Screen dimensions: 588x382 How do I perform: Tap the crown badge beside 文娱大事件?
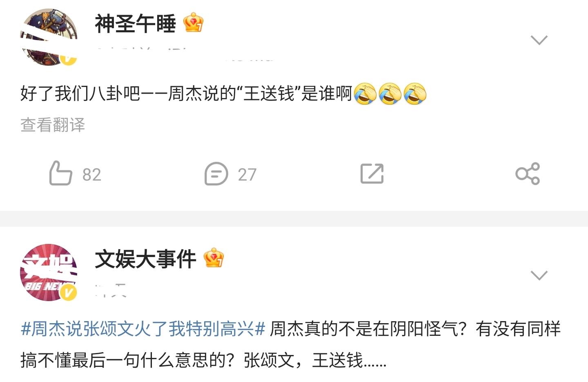(x=214, y=258)
